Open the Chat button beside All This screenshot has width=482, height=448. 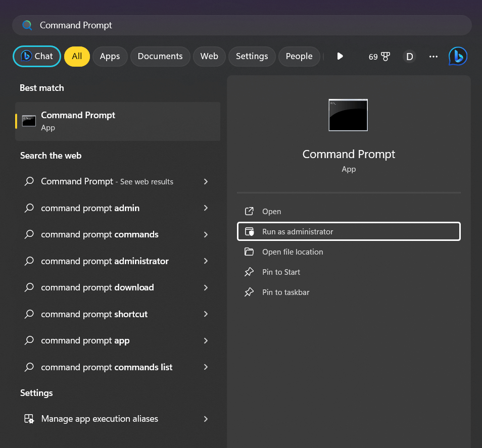[x=37, y=57]
